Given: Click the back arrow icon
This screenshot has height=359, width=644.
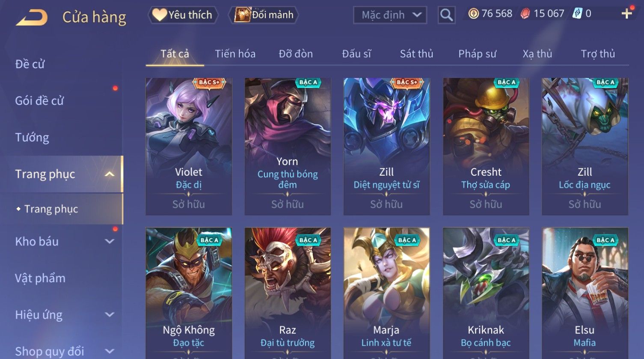Looking at the screenshot, I should pos(32,17).
